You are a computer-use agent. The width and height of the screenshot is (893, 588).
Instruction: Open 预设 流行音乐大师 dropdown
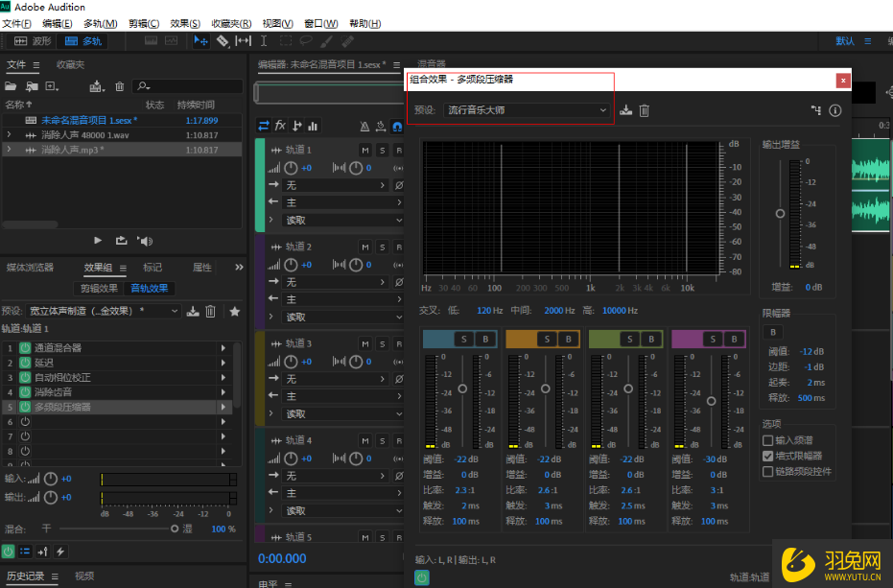pos(527,110)
